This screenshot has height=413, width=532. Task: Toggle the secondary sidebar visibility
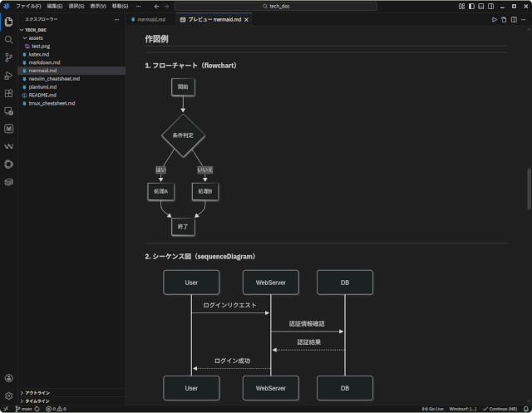(492, 6)
